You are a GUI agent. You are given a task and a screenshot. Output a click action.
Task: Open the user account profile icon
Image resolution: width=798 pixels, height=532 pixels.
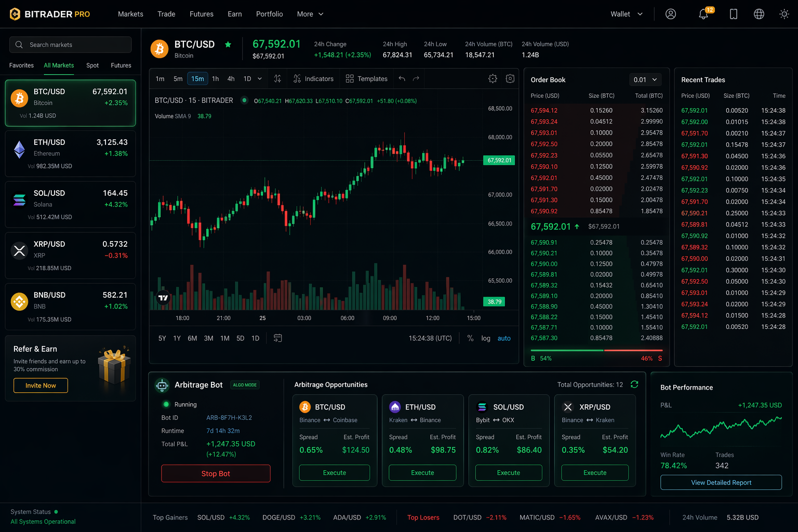pos(670,14)
